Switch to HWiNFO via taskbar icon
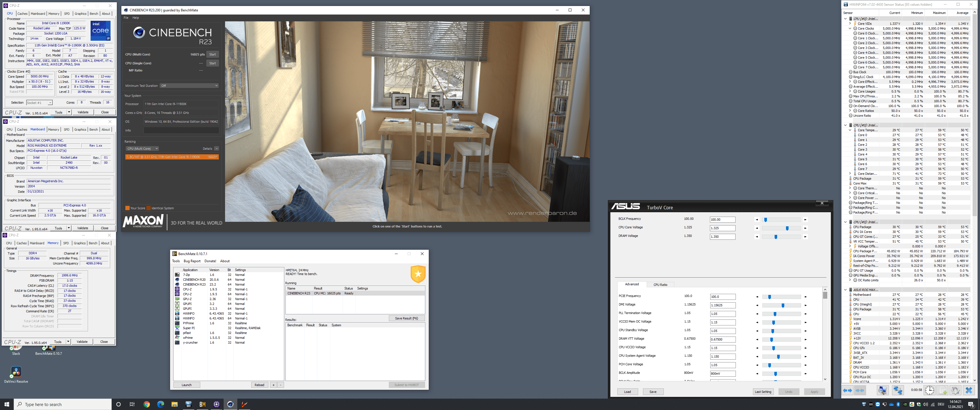The width and height of the screenshot is (980, 410). [188, 404]
